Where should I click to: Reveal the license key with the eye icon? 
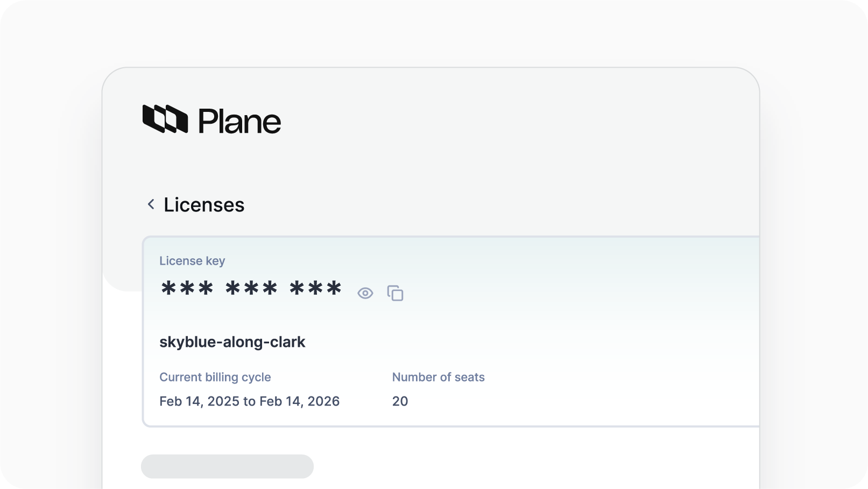[365, 293]
